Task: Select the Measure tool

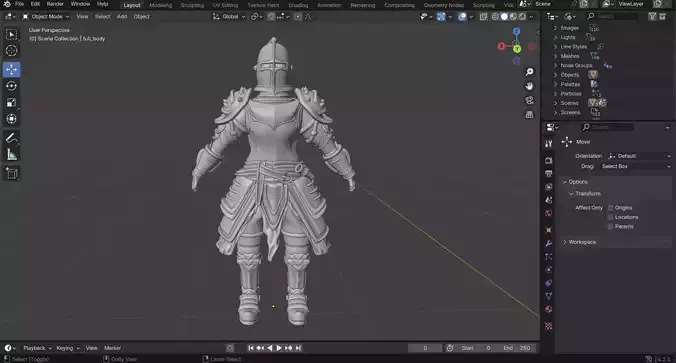Action: click(12, 154)
